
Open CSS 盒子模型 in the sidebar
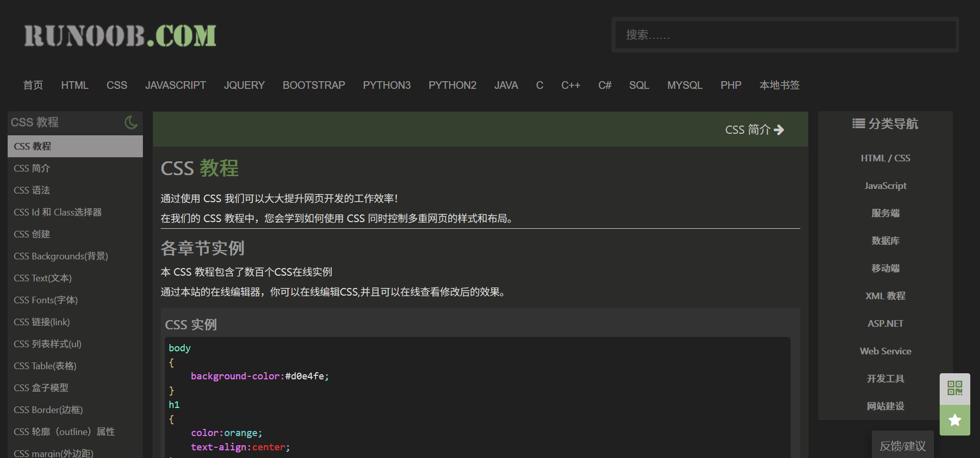click(41, 388)
